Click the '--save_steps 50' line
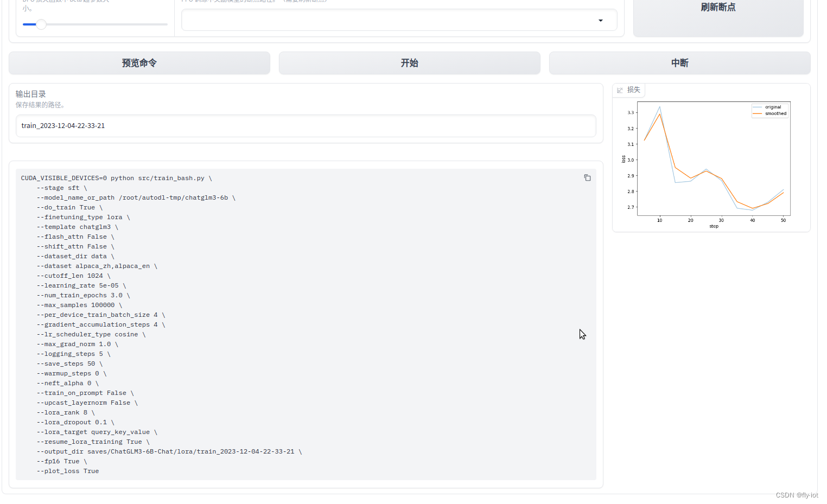Screen dimensions: 827x504 tap(70, 363)
